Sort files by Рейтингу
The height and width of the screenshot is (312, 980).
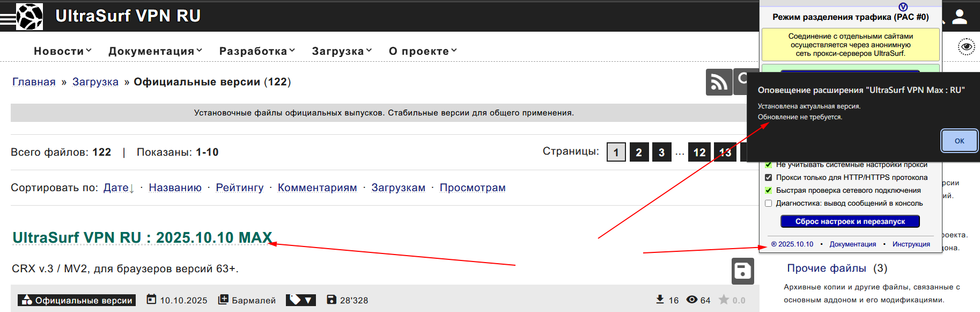click(x=240, y=187)
